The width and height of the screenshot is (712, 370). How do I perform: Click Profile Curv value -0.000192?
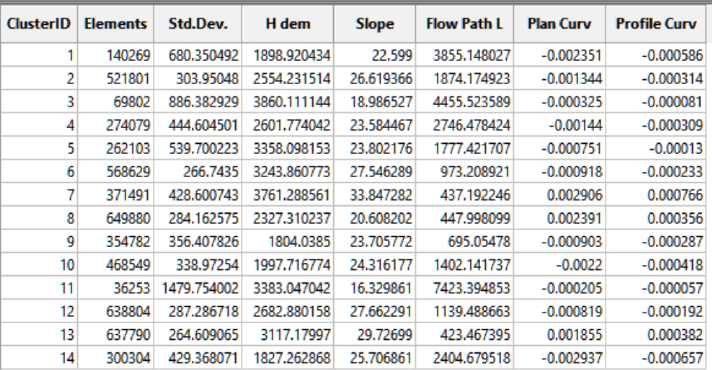click(656, 311)
